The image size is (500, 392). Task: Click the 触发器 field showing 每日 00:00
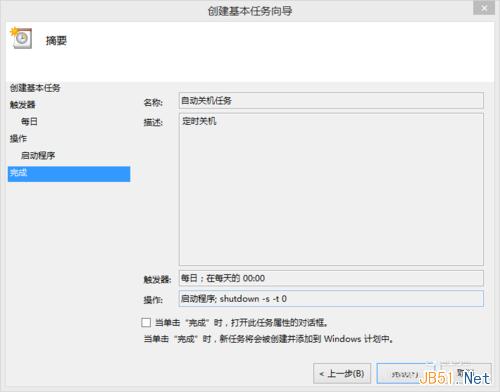click(331, 278)
